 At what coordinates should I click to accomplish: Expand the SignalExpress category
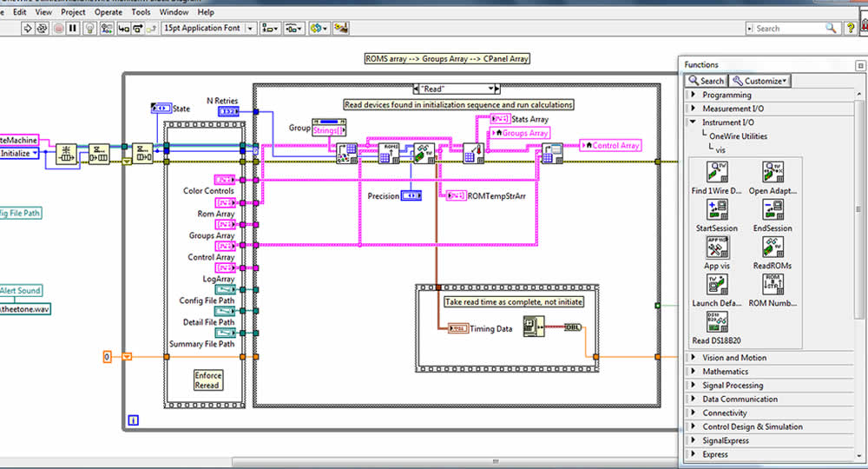coord(770,440)
